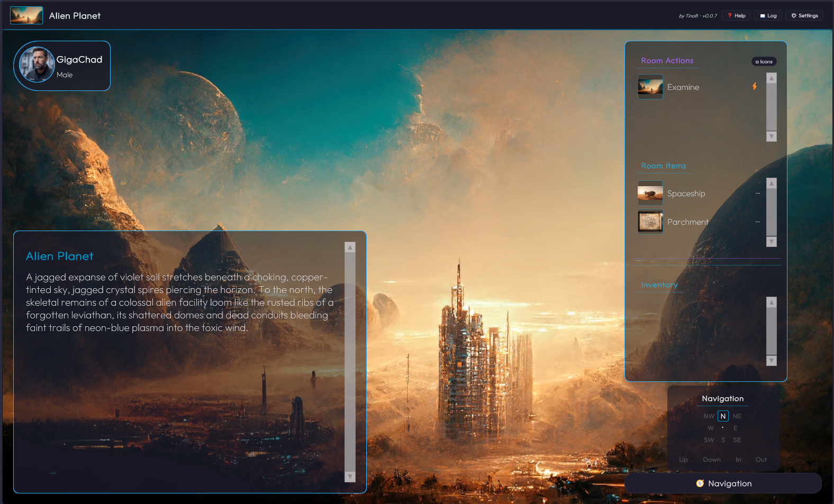Click the Parchment item thumbnail
This screenshot has height=504, width=834.
pos(650,222)
